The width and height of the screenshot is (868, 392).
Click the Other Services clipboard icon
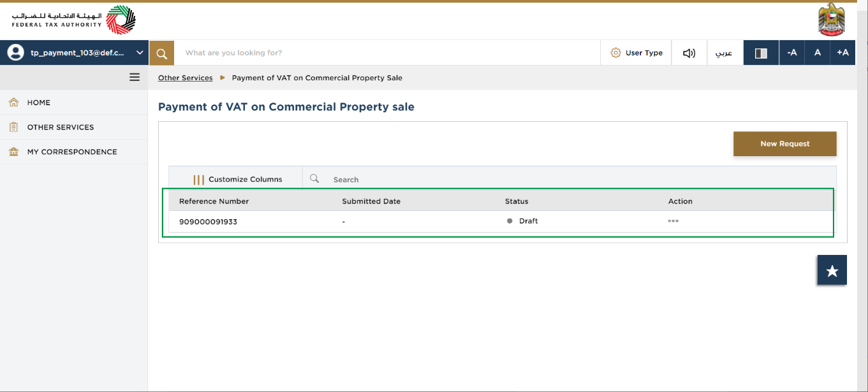14,127
